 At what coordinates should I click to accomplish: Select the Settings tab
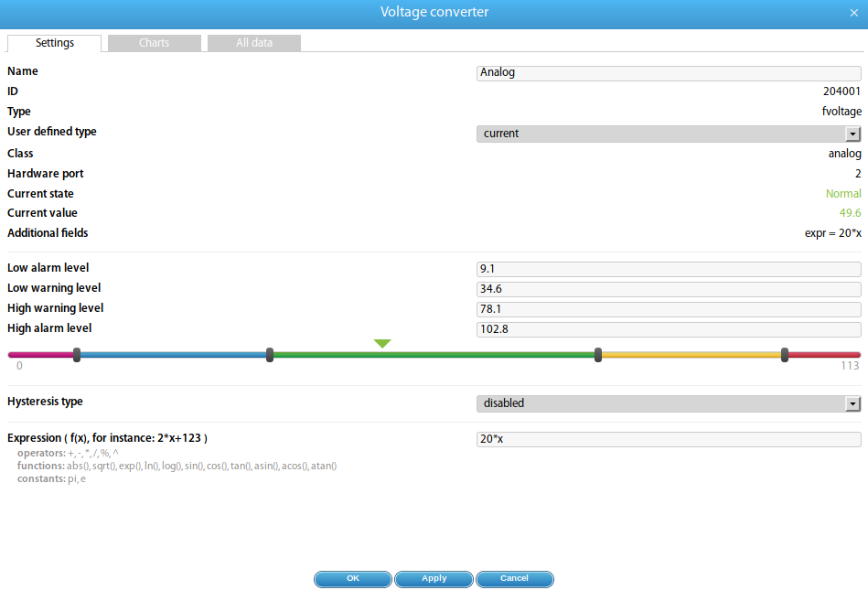[x=54, y=43]
